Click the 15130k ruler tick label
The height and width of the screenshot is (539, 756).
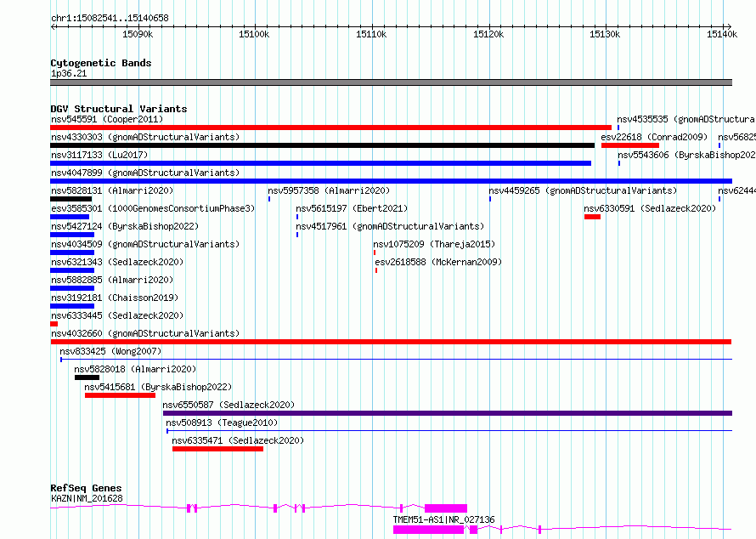tap(605, 34)
